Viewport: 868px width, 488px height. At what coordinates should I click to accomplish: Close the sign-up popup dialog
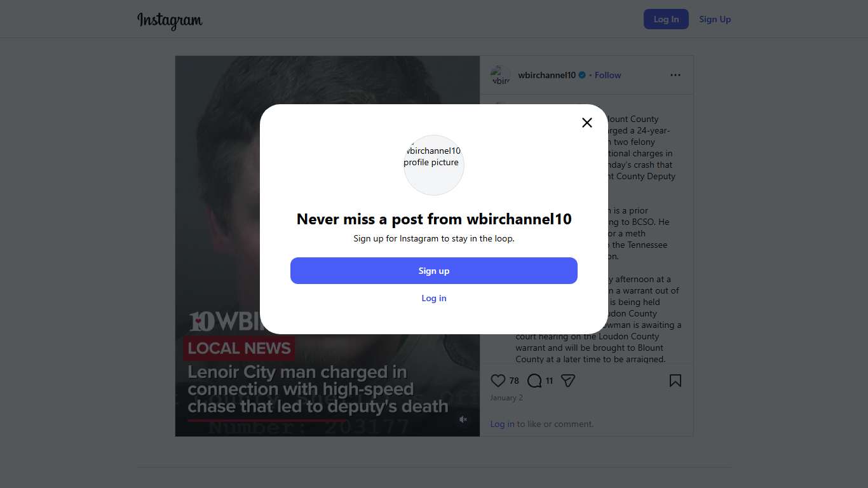[x=587, y=123]
